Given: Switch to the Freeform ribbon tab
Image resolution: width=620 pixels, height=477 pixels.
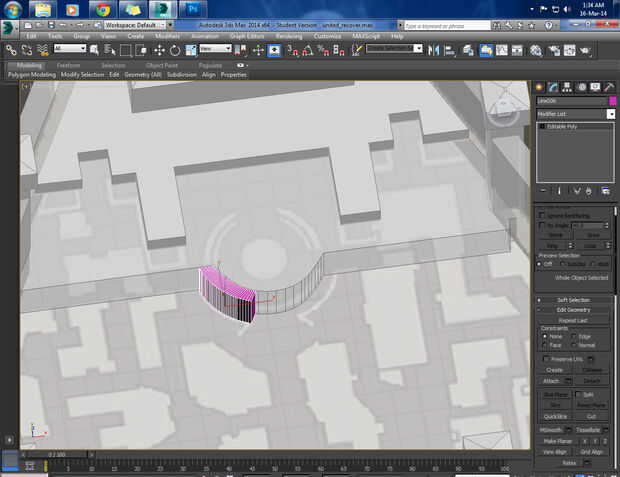Looking at the screenshot, I should click(69, 65).
